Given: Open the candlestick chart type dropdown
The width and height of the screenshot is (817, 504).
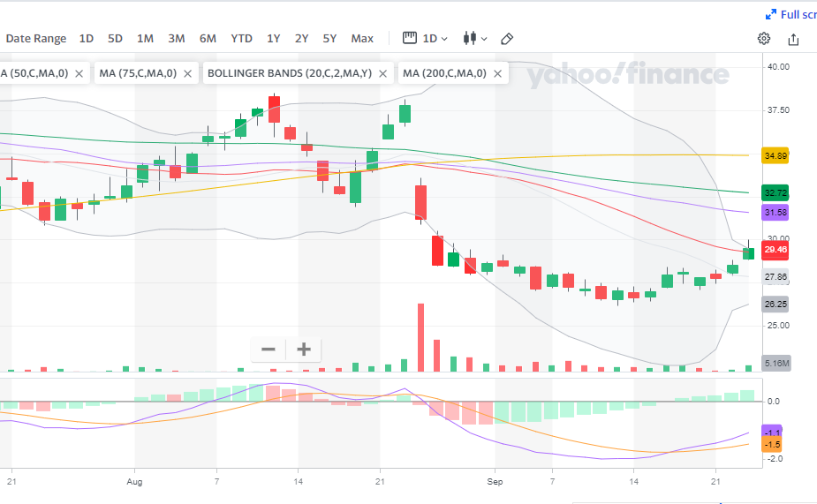Looking at the screenshot, I should (473, 39).
